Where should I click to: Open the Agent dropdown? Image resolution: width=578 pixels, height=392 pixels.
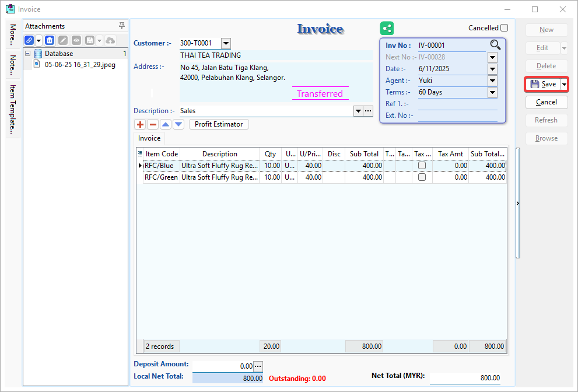click(x=492, y=80)
